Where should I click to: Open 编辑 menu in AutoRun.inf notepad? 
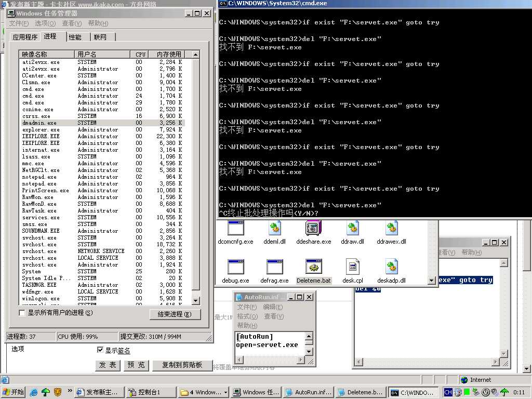tap(273, 307)
